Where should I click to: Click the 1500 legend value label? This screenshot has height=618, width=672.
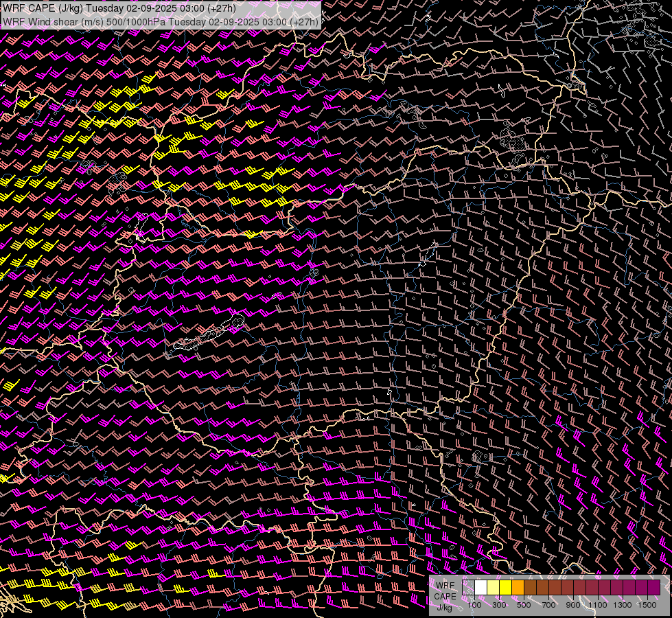pos(647,605)
